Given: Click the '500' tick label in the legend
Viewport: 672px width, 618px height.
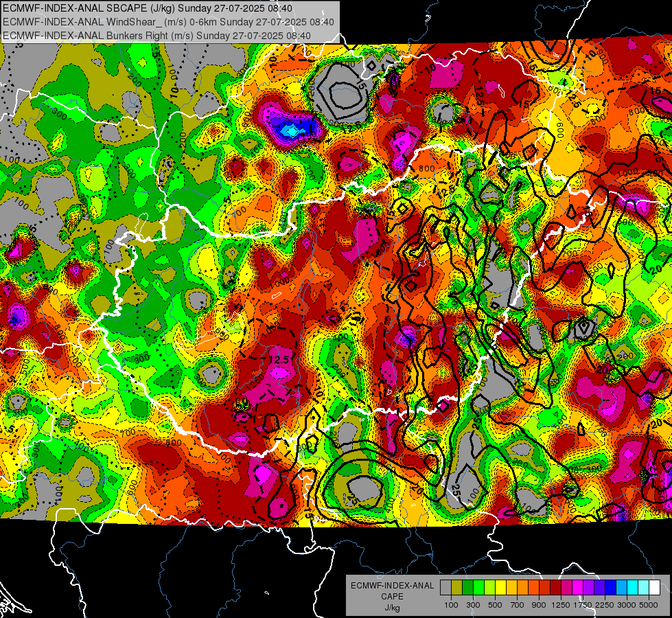Looking at the screenshot, I should click(x=495, y=605).
